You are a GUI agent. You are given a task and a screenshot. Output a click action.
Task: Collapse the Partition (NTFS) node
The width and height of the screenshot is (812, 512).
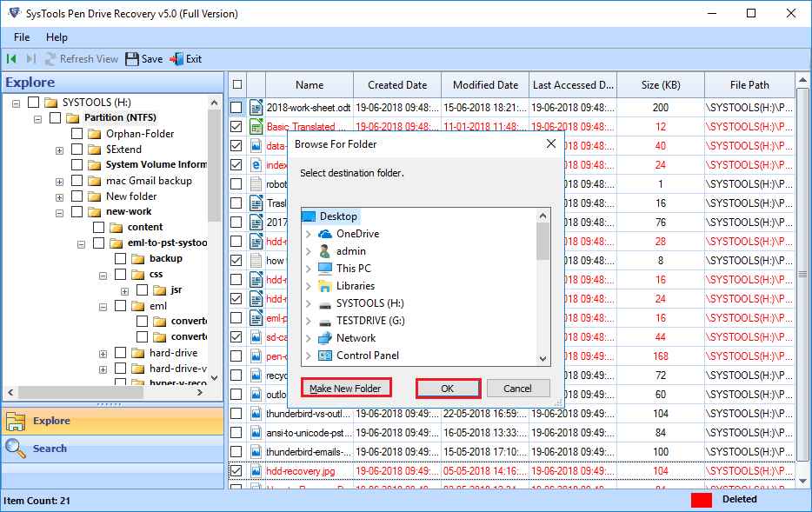(x=37, y=119)
